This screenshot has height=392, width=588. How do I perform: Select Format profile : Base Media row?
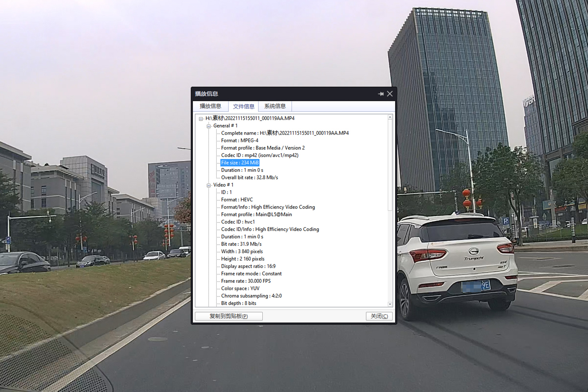coord(263,148)
